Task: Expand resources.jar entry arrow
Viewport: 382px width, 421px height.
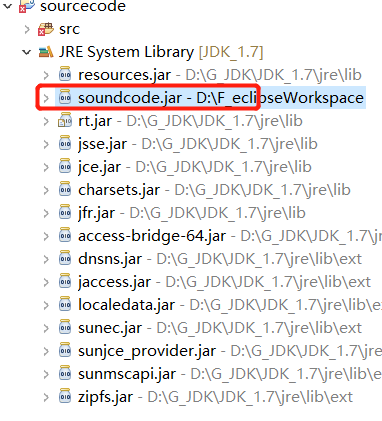Action: [x=46, y=75]
